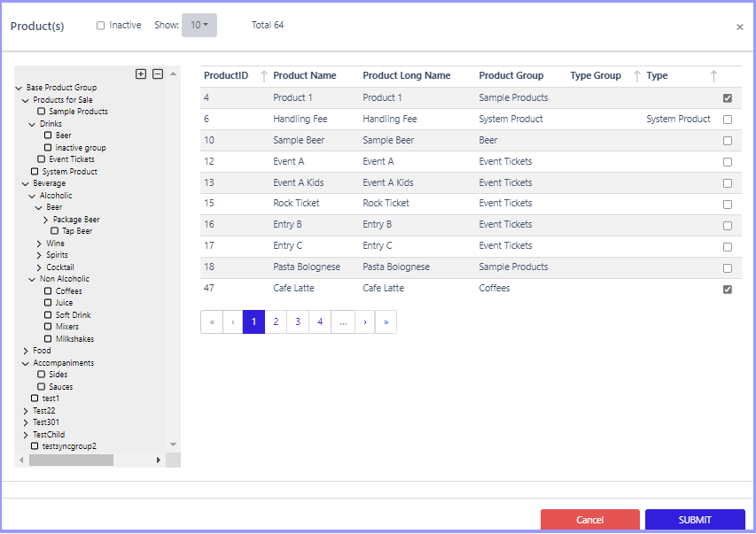Go to page 4
Screen dimensions: 756x534
[320, 322]
